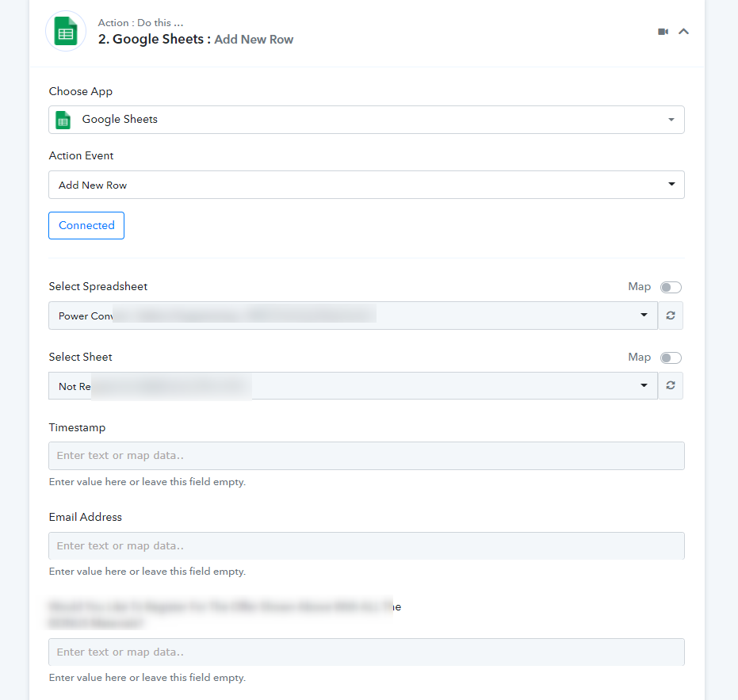The image size is (738, 700).
Task: Collapse the Google Sheets action step chevron
Action: pos(683,32)
